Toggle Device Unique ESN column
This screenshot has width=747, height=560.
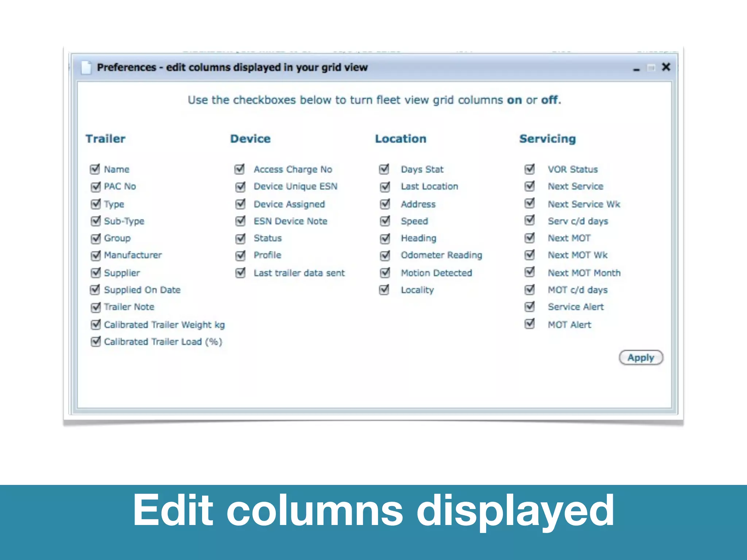pyautogui.click(x=240, y=187)
